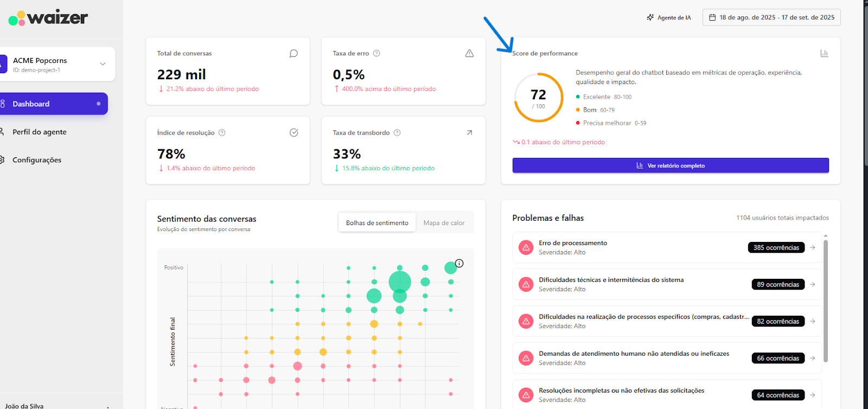Switch to Mapa de calor view
The width and height of the screenshot is (868, 409).
tap(444, 223)
